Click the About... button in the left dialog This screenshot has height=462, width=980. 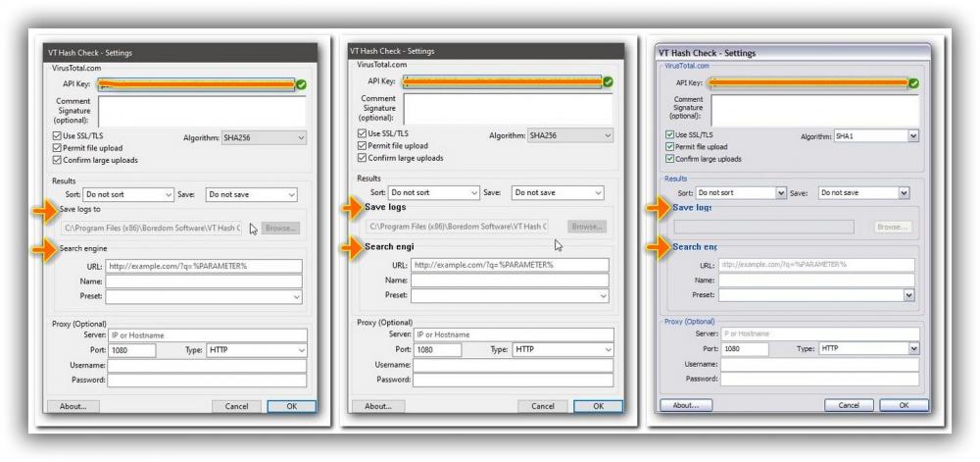click(73, 406)
